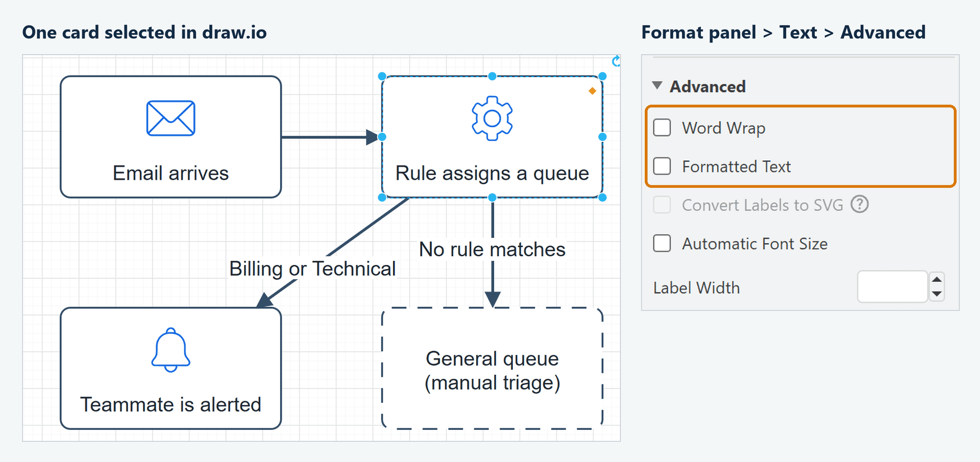Increase Label Width with the up arrow
The width and height of the screenshot is (980, 462).
(x=937, y=279)
